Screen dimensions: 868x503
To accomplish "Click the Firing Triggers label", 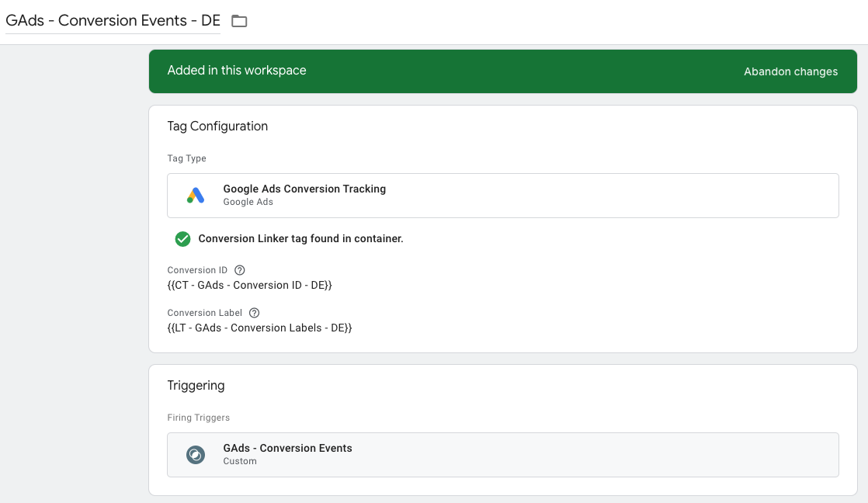I will pyautogui.click(x=198, y=418).
